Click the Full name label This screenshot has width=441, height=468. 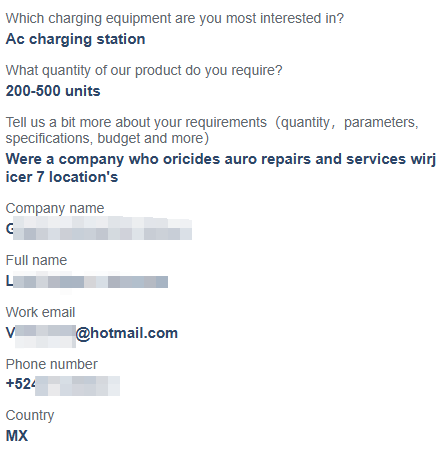[36, 260]
